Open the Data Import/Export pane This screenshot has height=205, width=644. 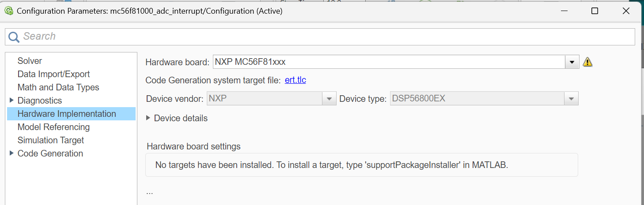pyautogui.click(x=53, y=74)
